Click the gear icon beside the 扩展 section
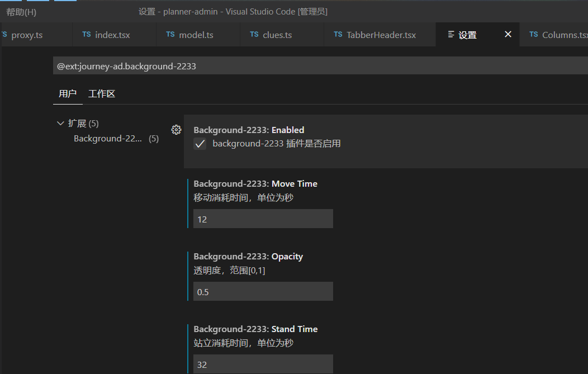The width and height of the screenshot is (588, 374). [176, 129]
